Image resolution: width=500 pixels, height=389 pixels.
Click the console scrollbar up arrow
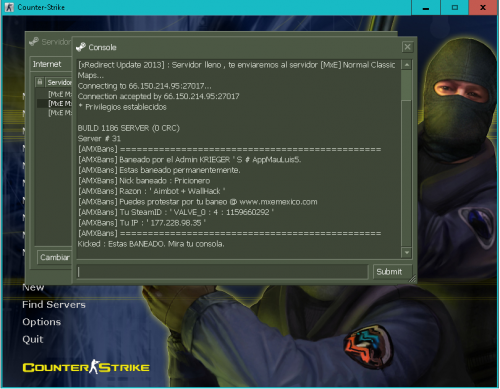407,65
